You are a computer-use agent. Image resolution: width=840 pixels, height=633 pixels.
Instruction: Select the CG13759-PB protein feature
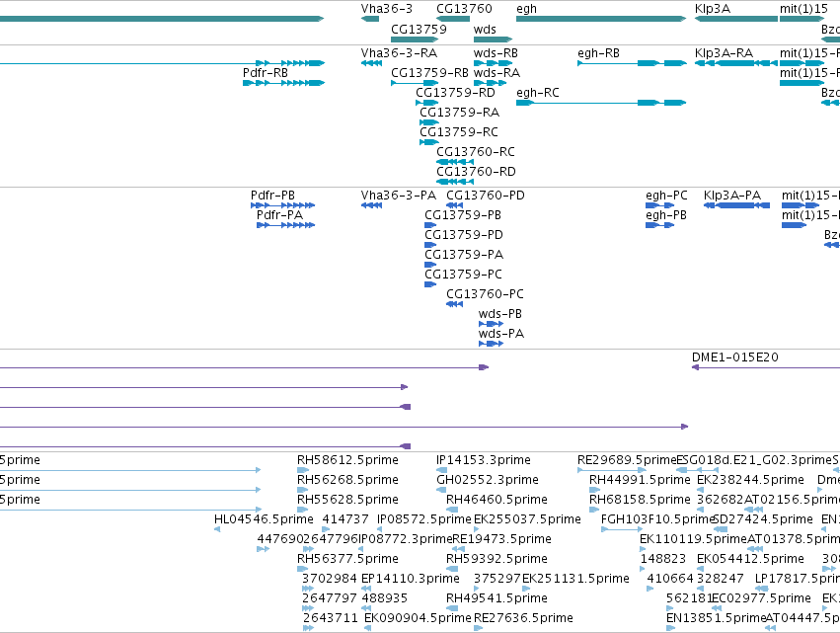pos(430,225)
